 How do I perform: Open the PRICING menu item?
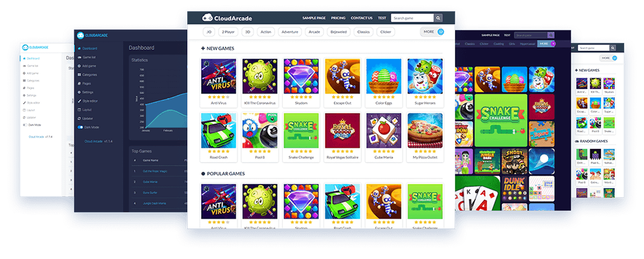(x=338, y=18)
